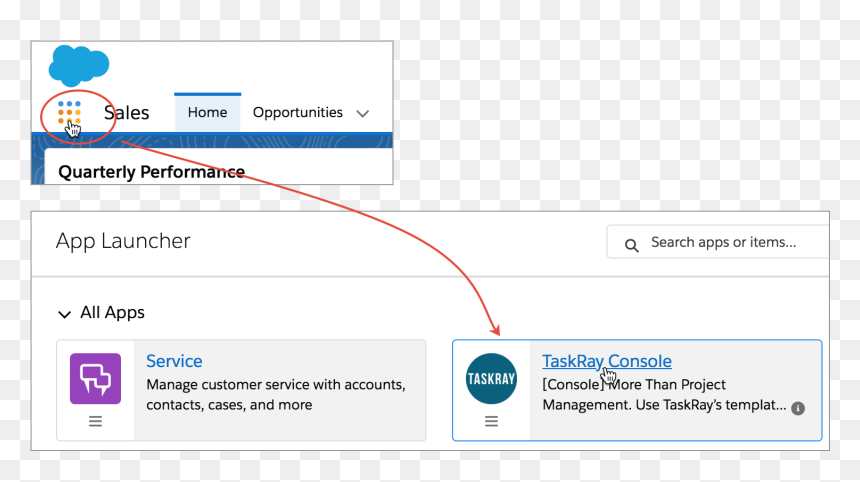The height and width of the screenshot is (482, 860).
Task: Click the Salesforce cloud logo
Action: [79, 66]
